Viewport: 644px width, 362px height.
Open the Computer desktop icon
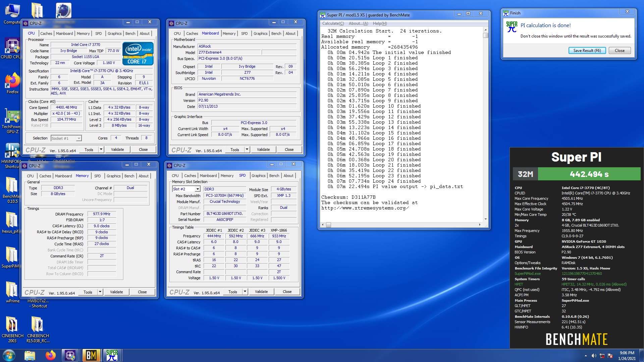12,14
